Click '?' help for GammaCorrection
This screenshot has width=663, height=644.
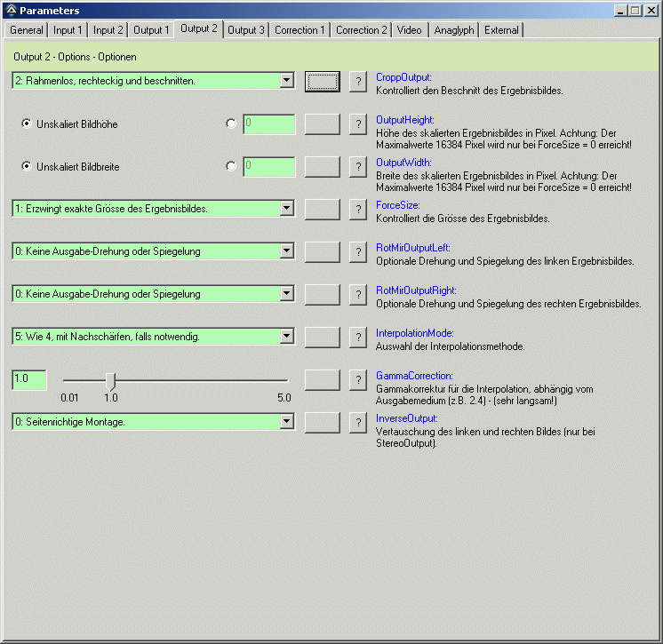point(357,380)
